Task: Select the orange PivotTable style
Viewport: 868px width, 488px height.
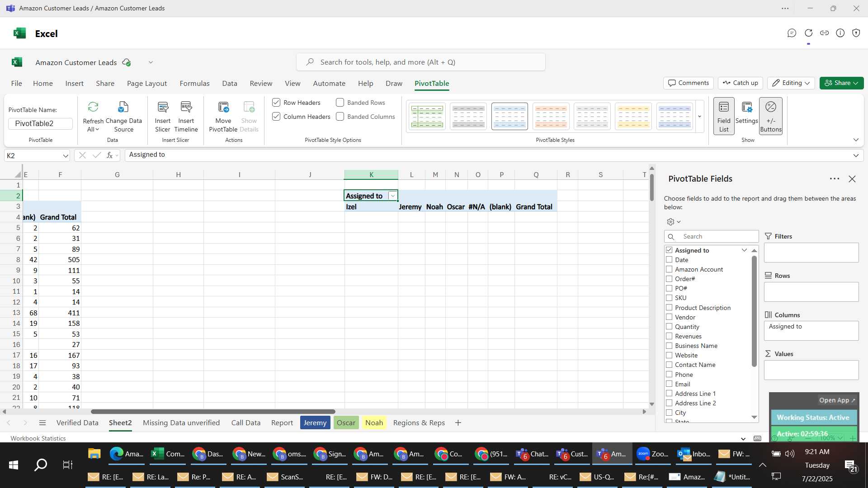Action: (x=551, y=117)
